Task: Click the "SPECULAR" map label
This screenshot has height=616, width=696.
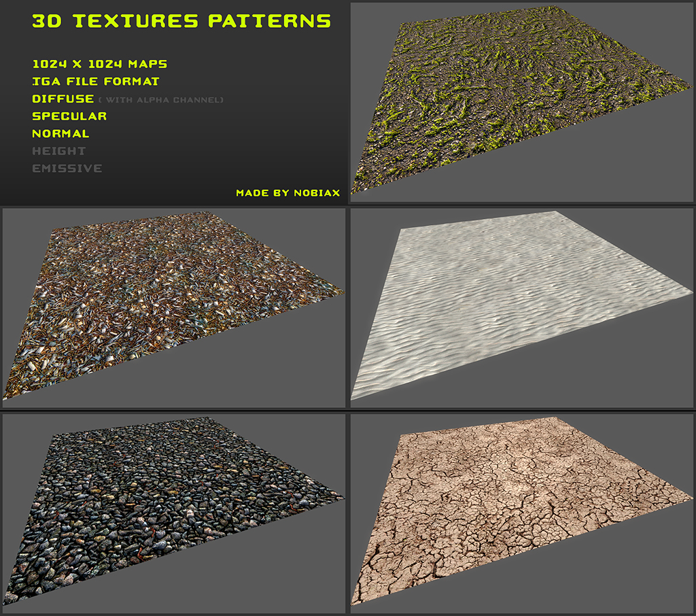Action: coord(70,116)
